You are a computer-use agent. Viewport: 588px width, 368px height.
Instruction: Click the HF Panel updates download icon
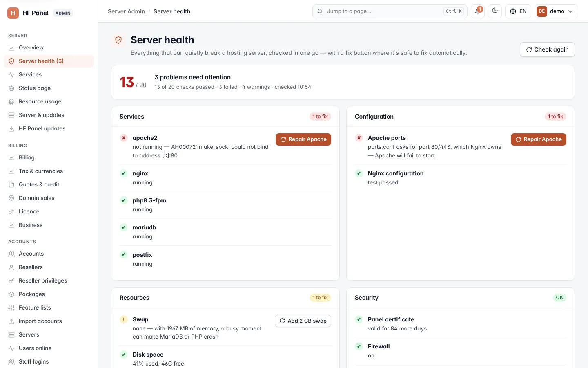(11, 128)
